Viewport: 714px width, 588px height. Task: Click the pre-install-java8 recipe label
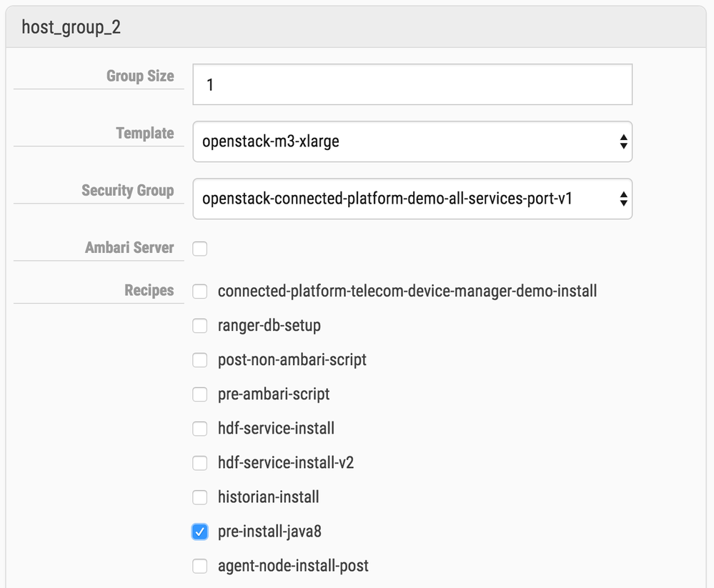[x=274, y=532]
